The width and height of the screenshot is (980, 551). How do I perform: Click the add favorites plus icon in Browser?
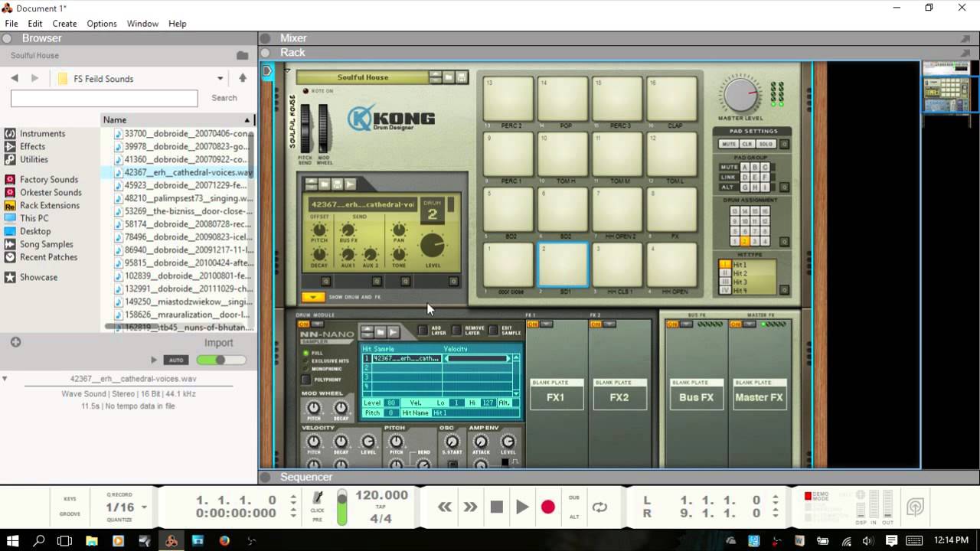click(15, 342)
